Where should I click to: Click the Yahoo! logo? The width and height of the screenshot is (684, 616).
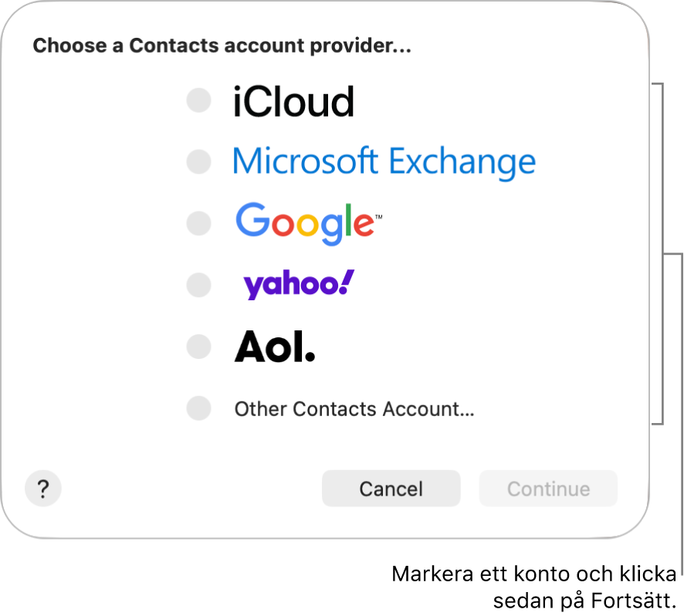(x=298, y=285)
